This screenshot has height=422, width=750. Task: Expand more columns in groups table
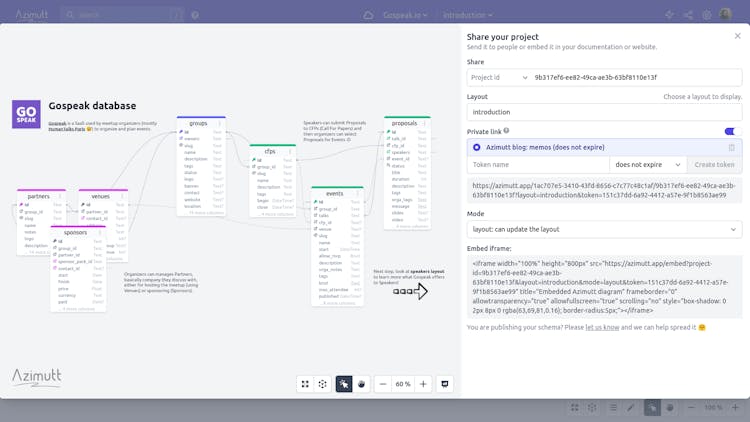click(206, 213)
